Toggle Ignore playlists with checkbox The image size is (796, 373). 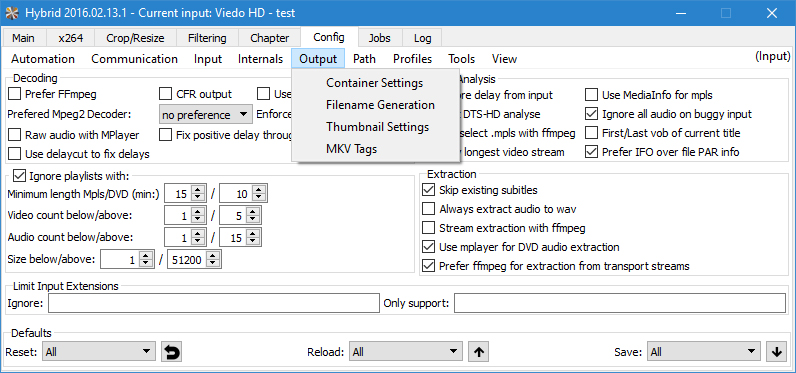[x=19, y=176]
